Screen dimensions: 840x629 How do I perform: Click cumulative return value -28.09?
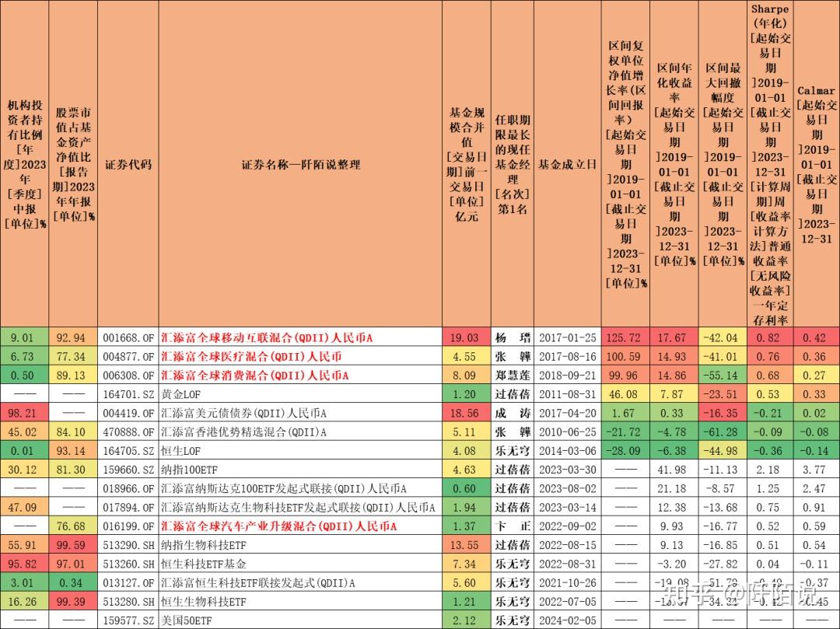tap(625, 451)
